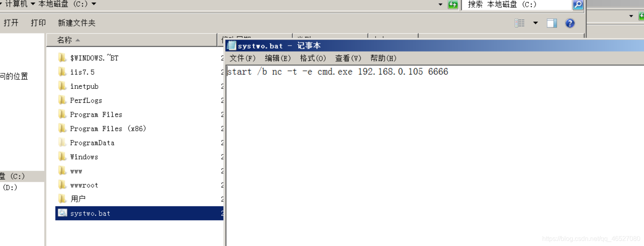Click the folder name 'PerfLogs'
The width and height of the screenshot is (644, 246).
(86, 100)
